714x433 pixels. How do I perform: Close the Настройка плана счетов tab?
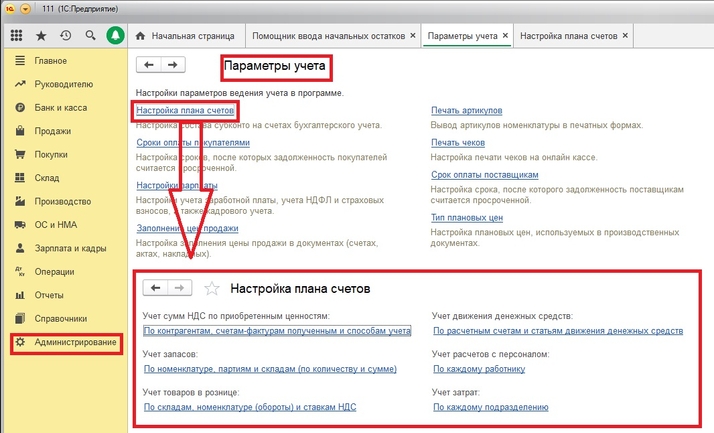(626, 35)
